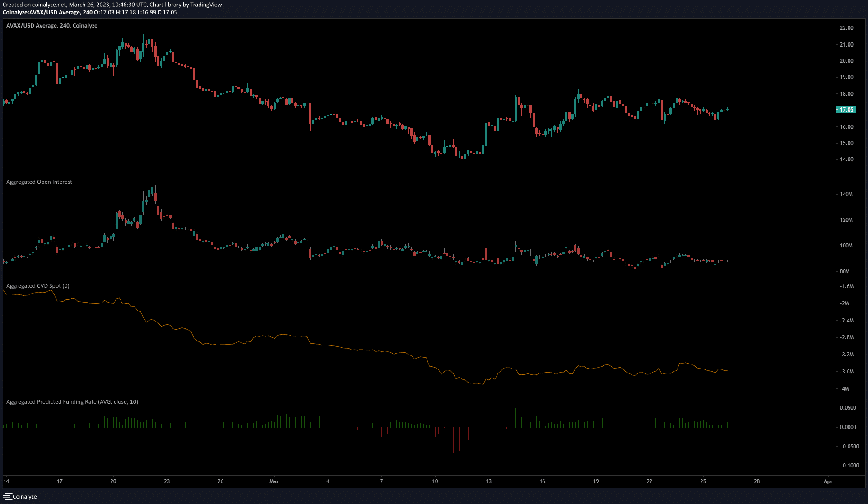The height and width of the screenshot is (504, 868).
Task: Click the 0.0500 funding rate axis label
Action: coord(848,408)
